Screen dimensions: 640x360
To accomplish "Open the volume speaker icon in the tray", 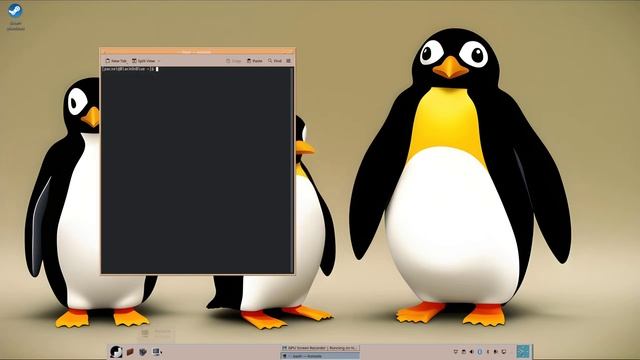I will pyautogui.click(x=471, y=351).
